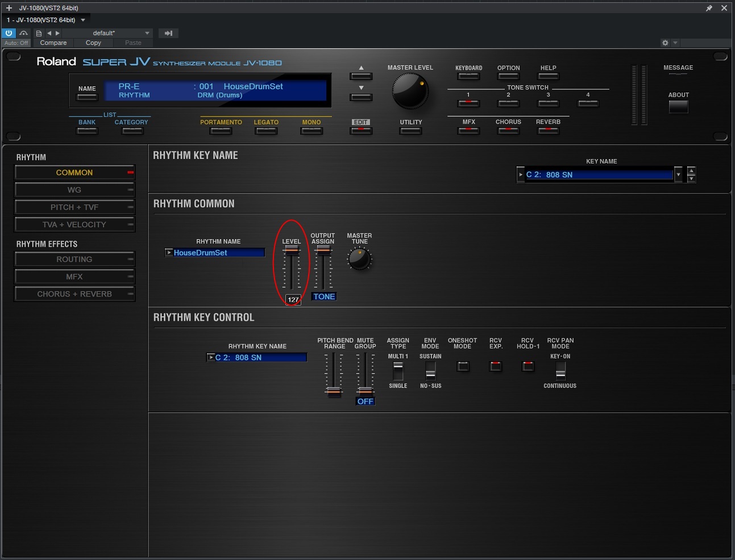This screenshot has width=735, height=560.
Task: Open the Rhythm Key Name C 2 selector
Action: pos(256,357)
